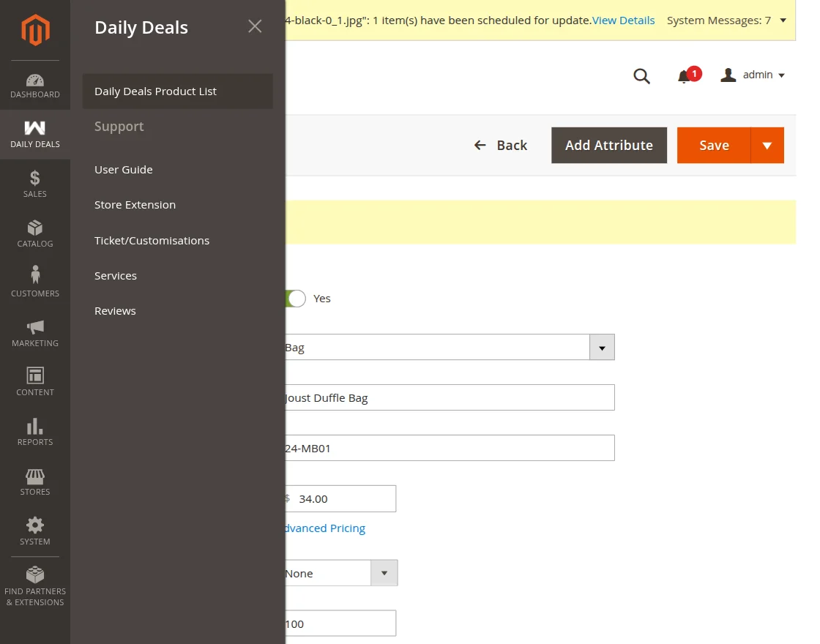Open the Save button dropdown arrow
Viewport: 820px width, 644px height.
tap(767, 145)
